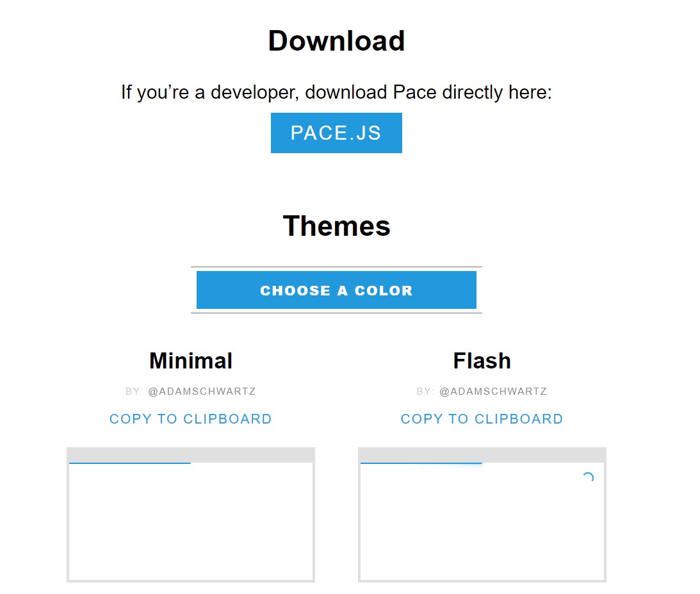This screenshot has height=594, width=700.
Task: Click the PACE.JS download button
Action: point(336,133)
